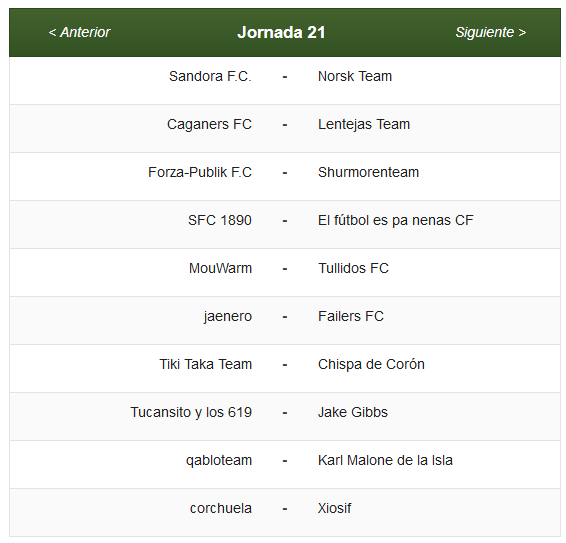Select Tucansito y los 619
This screenshot has width=566, height=543.
click(x=191, y=412)
